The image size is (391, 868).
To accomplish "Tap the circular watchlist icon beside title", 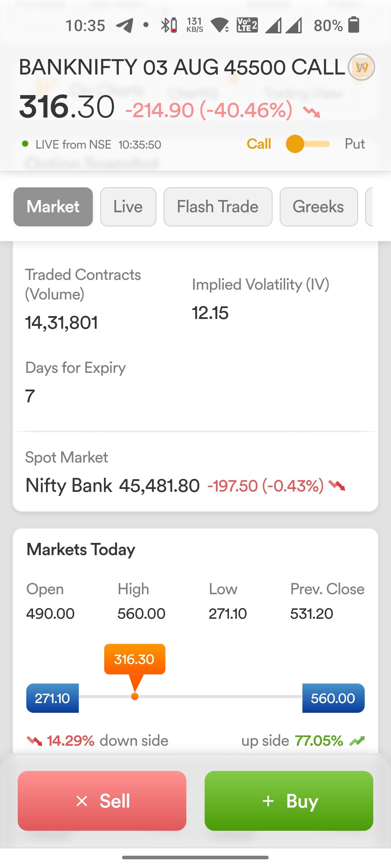I will pyautogui.click(x=361, y=67).
